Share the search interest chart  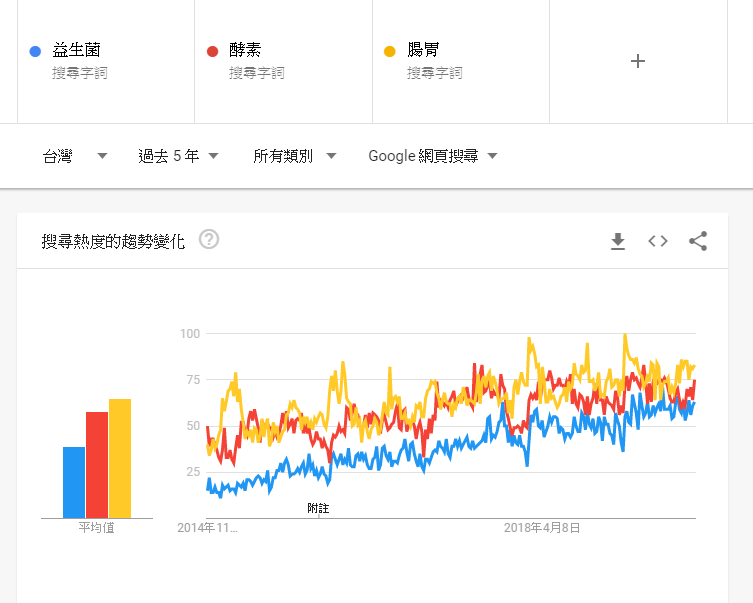click(x=698, y=241)
